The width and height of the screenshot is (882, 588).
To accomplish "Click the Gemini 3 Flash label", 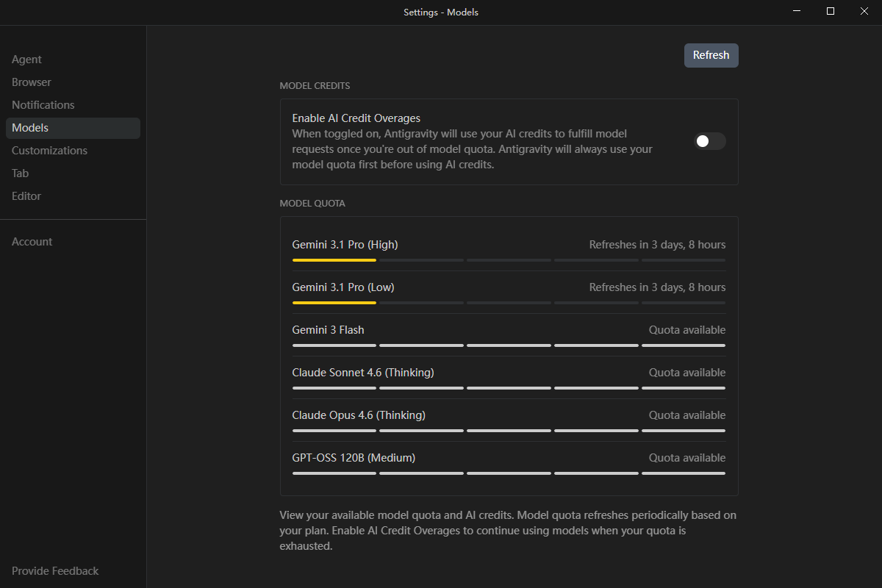I will click(328, 330).
